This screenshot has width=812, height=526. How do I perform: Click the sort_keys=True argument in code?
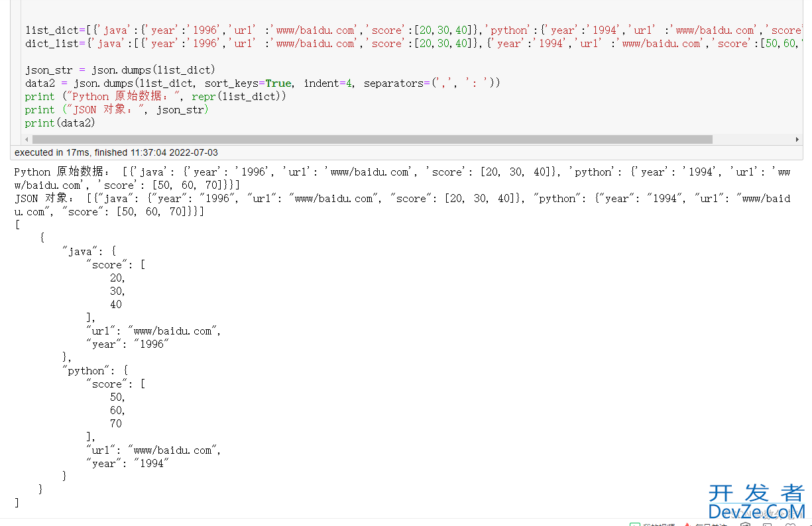tap(248, 83)
